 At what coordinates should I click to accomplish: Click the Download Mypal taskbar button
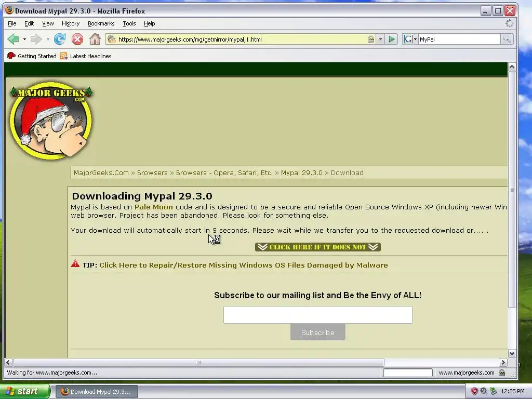[97, 392]
